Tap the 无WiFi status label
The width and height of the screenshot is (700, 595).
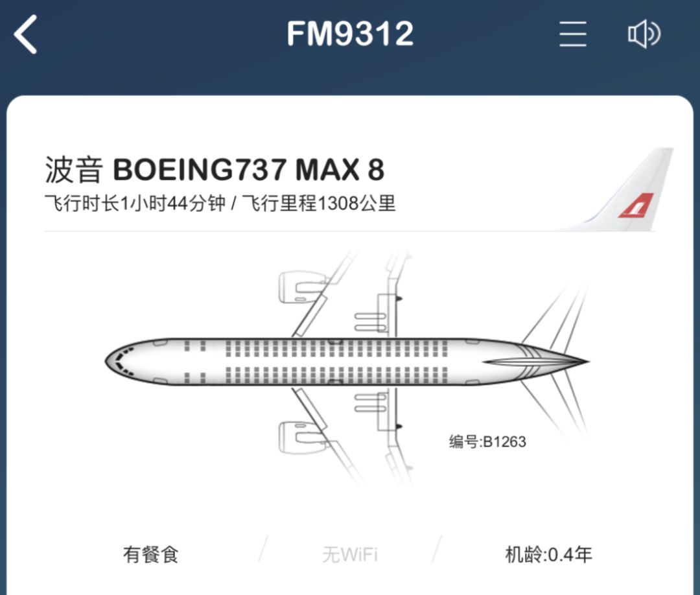[349, 555]
